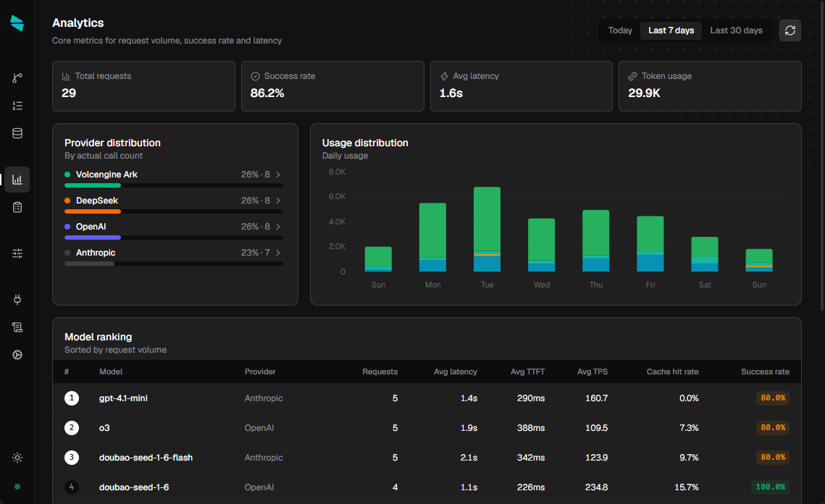This screenshot has height=504, width=825.
Task: Click OpenAI purple progress bar
Action: 93,238
